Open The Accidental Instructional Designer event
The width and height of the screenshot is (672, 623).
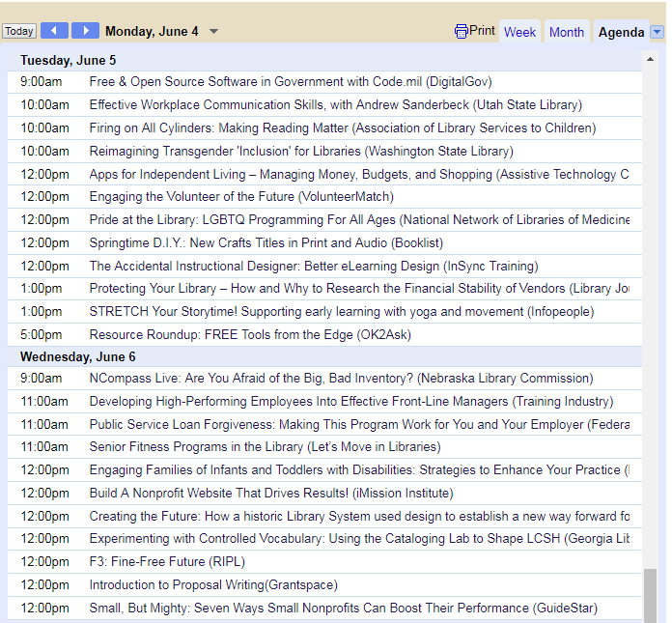pyautogui.click(x=314, y=266)
